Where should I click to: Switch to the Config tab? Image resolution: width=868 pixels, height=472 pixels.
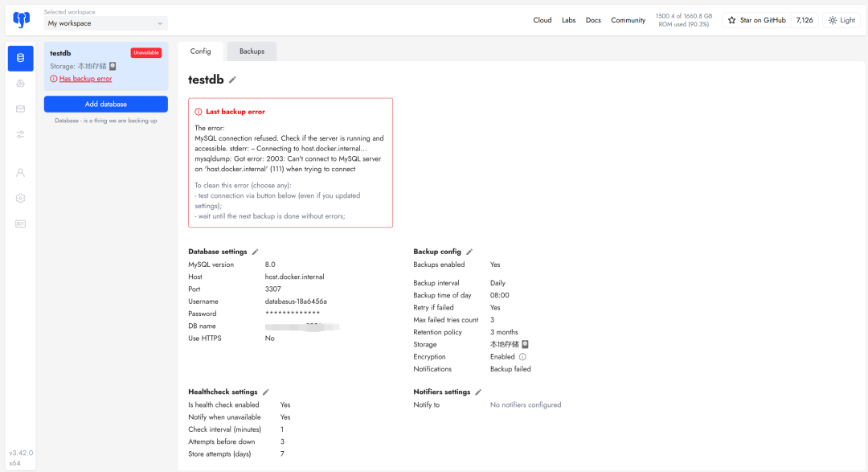point(200,51)
